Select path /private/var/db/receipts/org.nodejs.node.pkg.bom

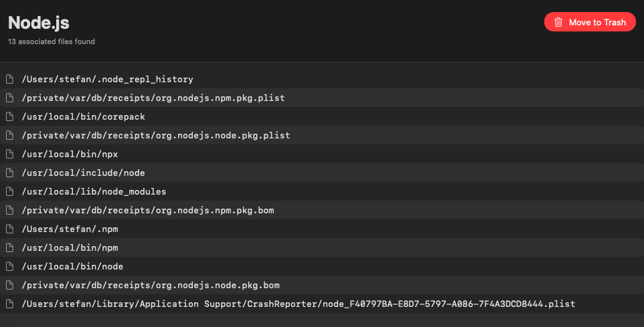click(x=151, y=285)
